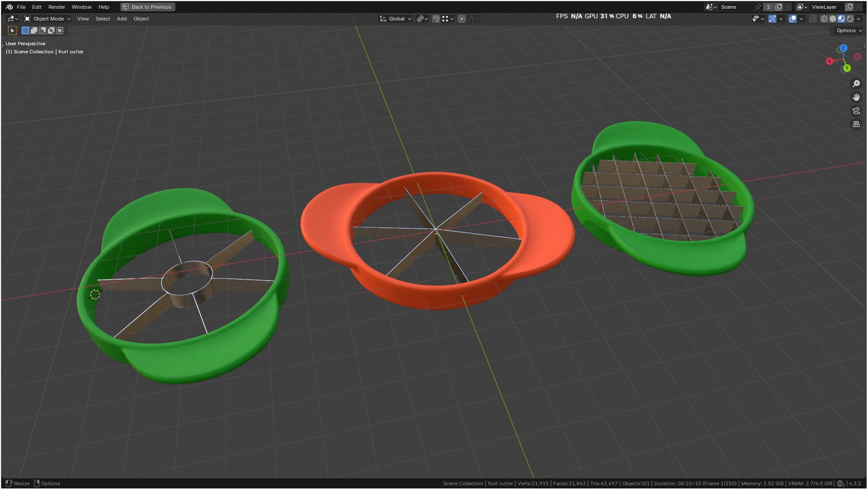
Task: Click the add view layer icon
Action: tap(850, 7)
